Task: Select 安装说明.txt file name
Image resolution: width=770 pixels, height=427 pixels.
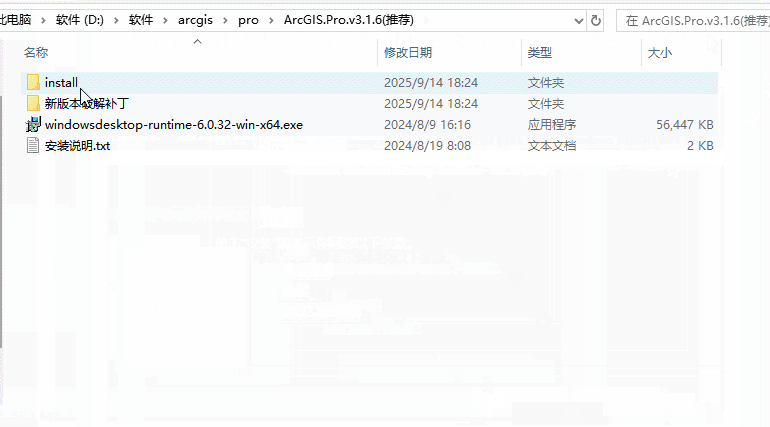Action: 78,146
